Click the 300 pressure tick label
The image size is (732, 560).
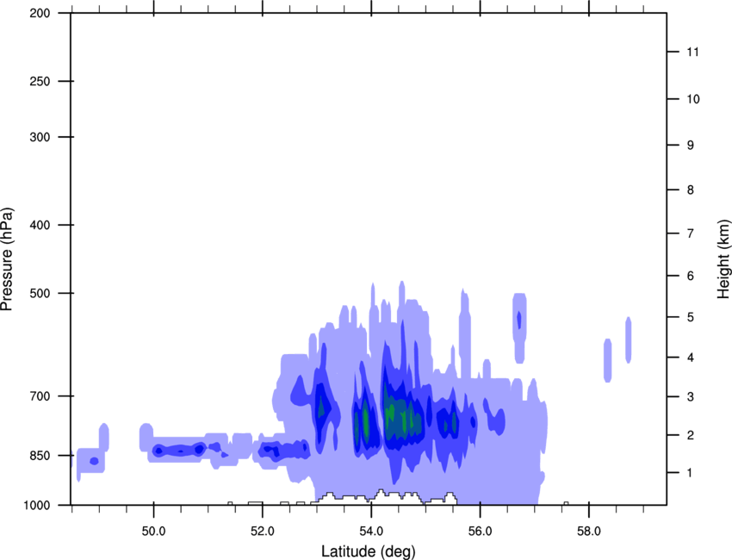40,137
